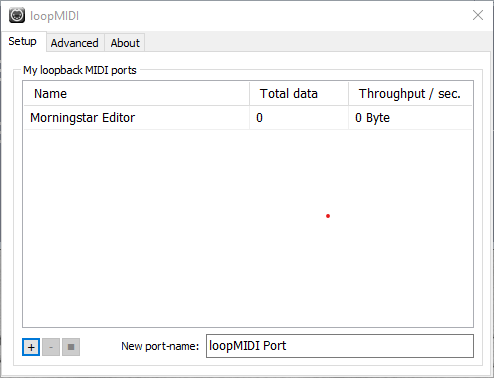Screen dimensions: 494x378
Task: Click the New port-name label
Action: point(160,346)
